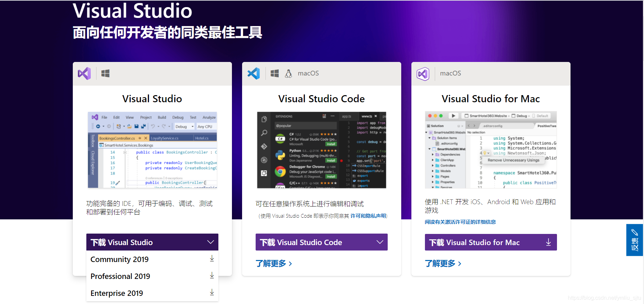Click download arrow next to Professional 2019
The height and width of the screenshot is (304, 644).
click(212, 275)
